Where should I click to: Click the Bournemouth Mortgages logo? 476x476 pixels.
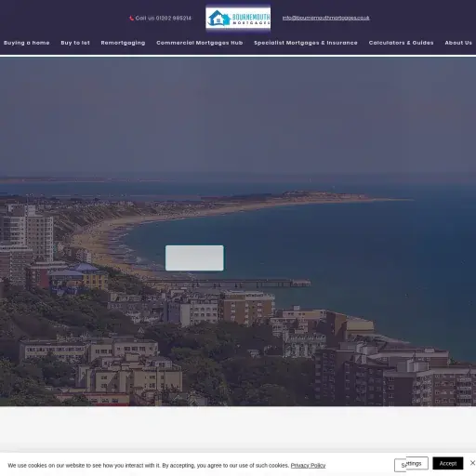pyautogui.click(x=238, y=18)
